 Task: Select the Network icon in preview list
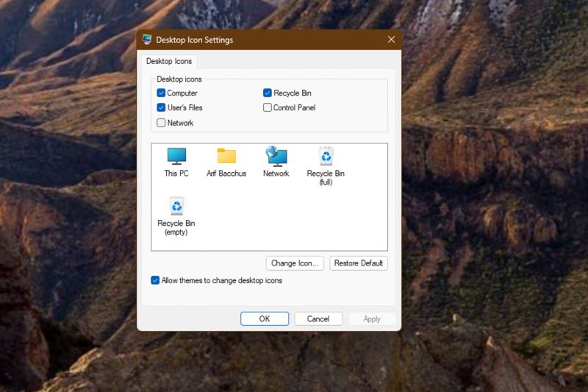click(x=276, y=162)
